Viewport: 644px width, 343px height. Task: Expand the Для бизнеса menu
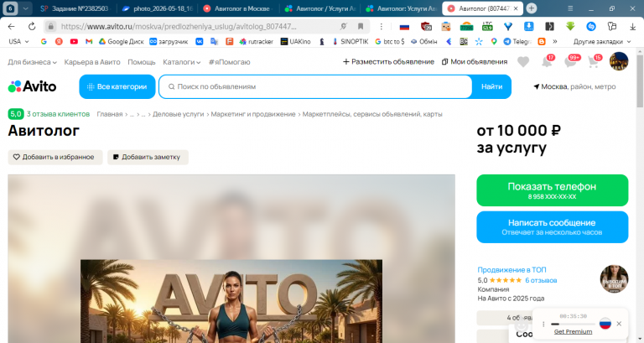point(32,62)
